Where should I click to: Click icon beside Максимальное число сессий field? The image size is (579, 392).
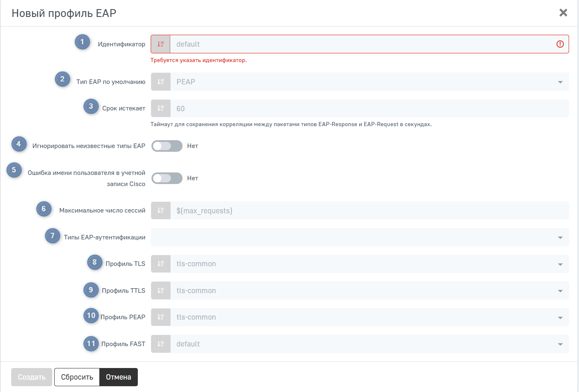point(161,210)
